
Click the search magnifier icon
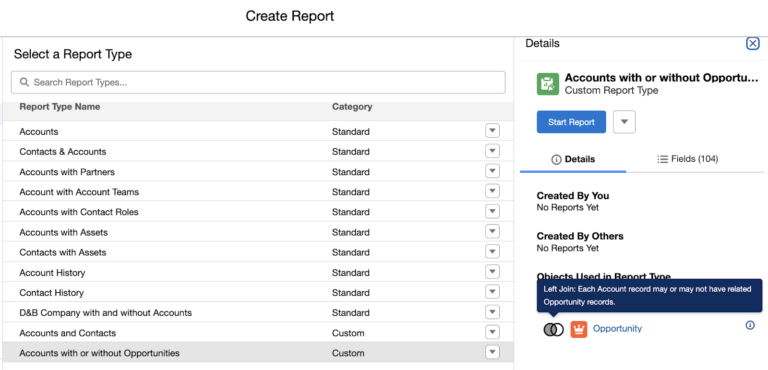pyautogui.click(x=24, y=82)
